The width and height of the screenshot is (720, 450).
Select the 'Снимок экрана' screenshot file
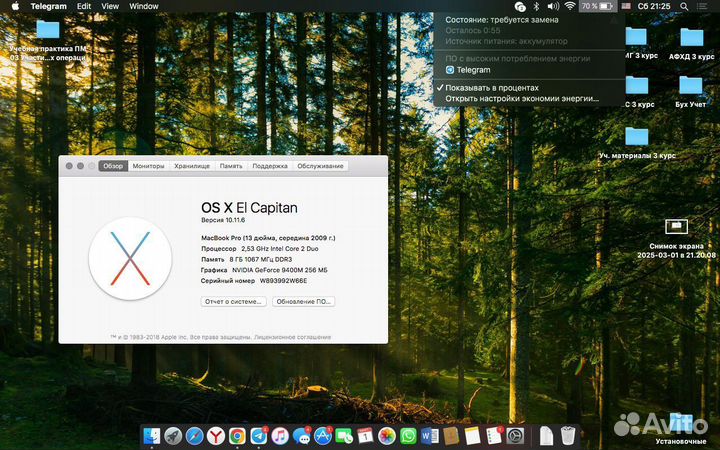676,226
